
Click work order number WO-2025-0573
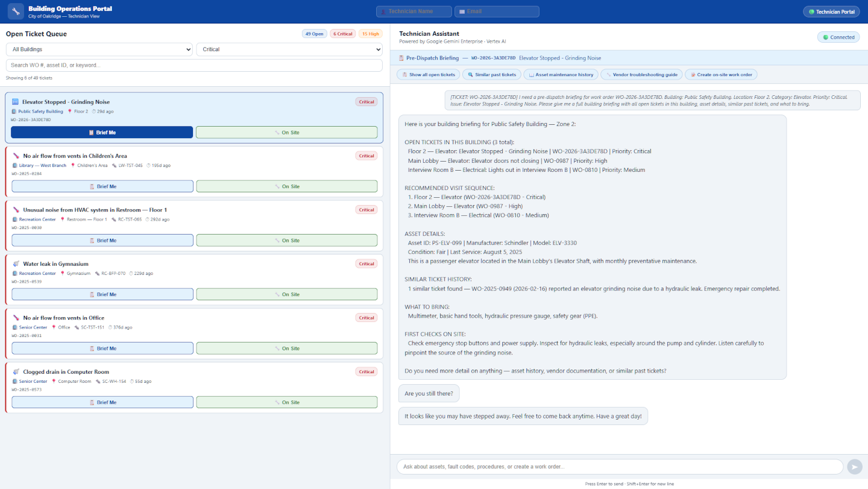27,390
